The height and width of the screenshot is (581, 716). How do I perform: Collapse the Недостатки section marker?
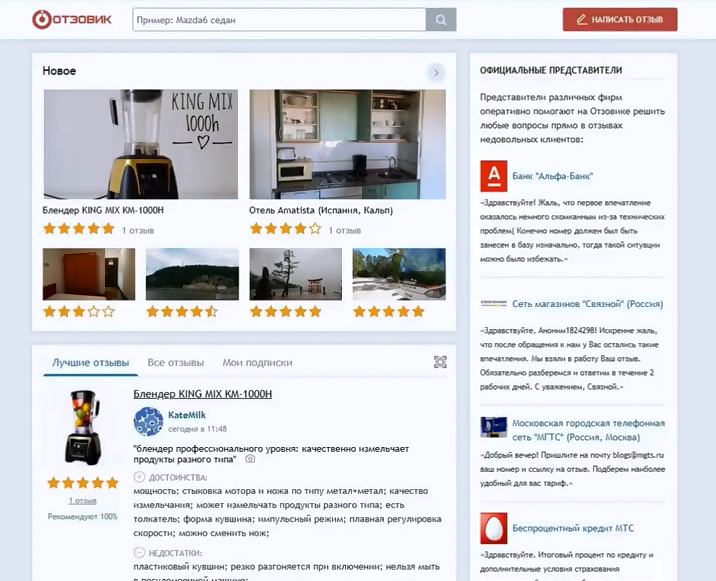click(x=139, y=553)
